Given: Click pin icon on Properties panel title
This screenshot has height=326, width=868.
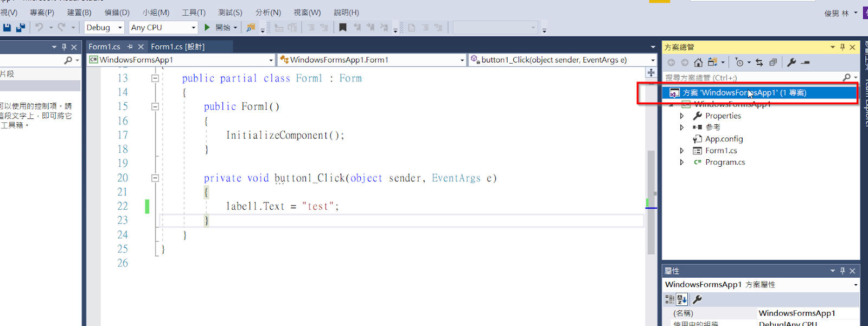Looking at the screenshot, I should 843,271.
